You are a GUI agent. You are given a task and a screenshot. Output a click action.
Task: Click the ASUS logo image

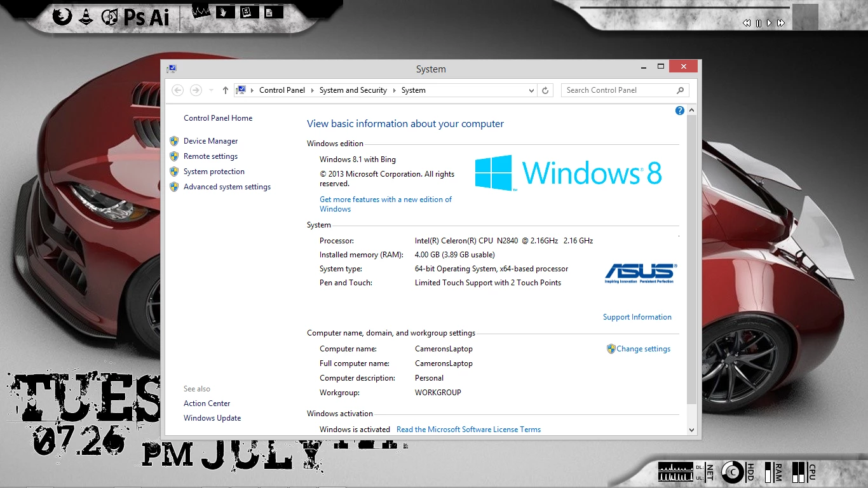click(x=640, y=273)
